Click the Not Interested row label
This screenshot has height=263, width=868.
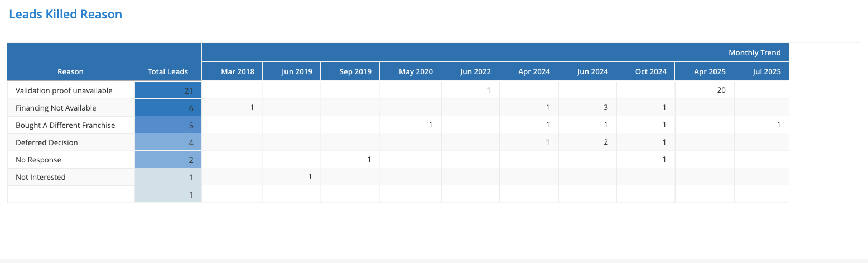tap(41, 177)
